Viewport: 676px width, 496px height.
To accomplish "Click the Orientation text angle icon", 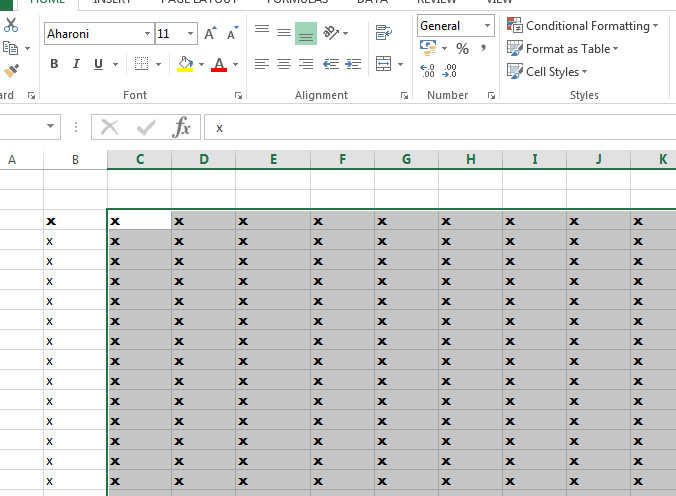I will (x=331, y=33).
